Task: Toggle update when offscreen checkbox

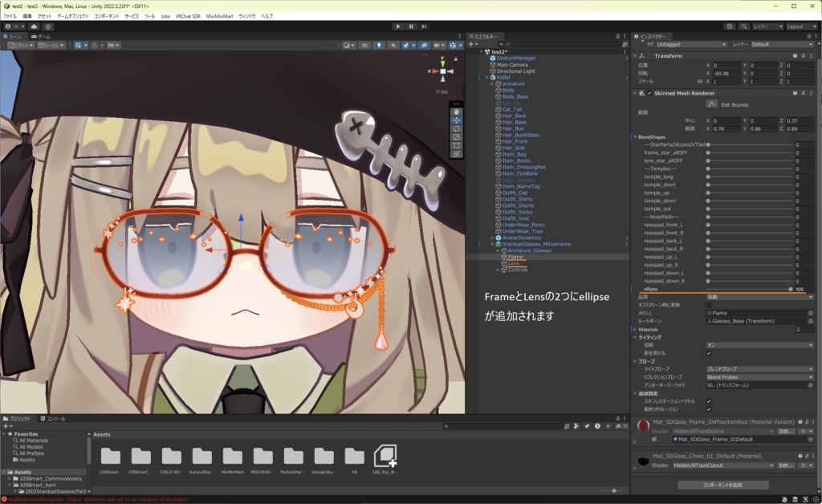Action: [x=709, y=305]
